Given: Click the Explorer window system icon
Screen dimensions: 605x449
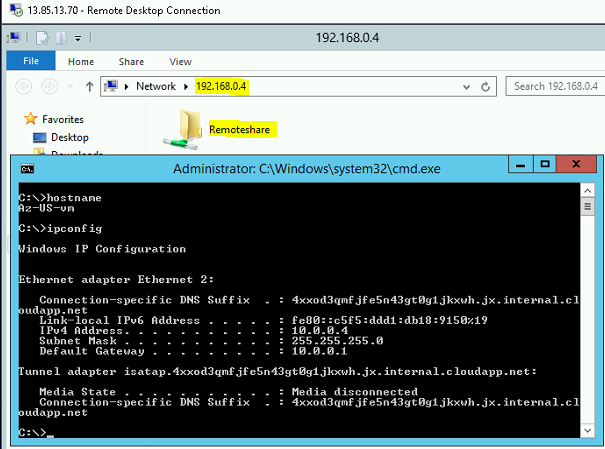Looking at the screenshot, I should coord(13,37).
